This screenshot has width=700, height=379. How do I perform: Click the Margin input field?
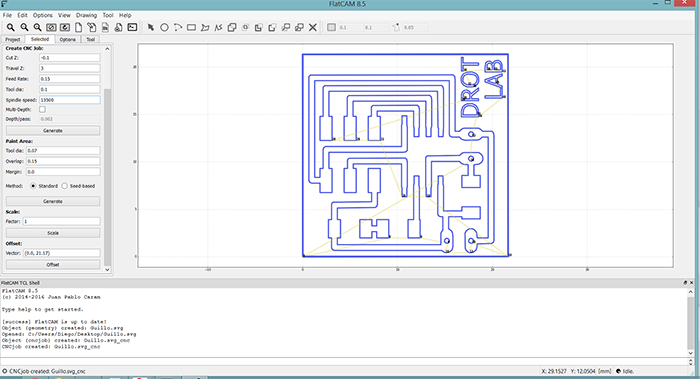pos(63,172)
